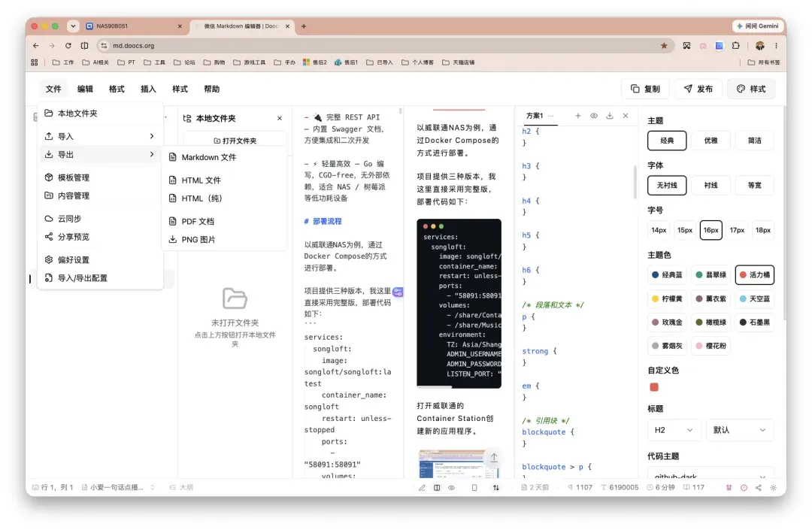Image resolution: width=812 pixels, height=530 pixels.
Task: Select the 经典 theme
Action: click(x=667, y=141)
